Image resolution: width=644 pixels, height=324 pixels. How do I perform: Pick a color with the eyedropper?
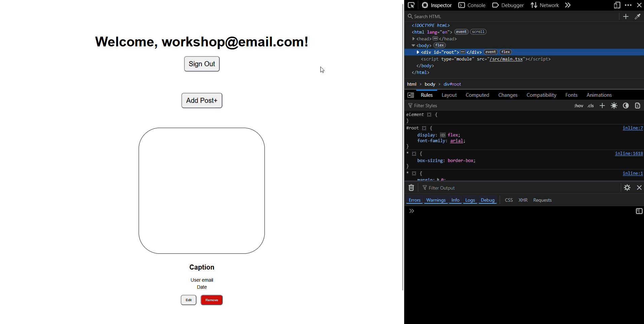pyautogui.click(x=638, y=16)
